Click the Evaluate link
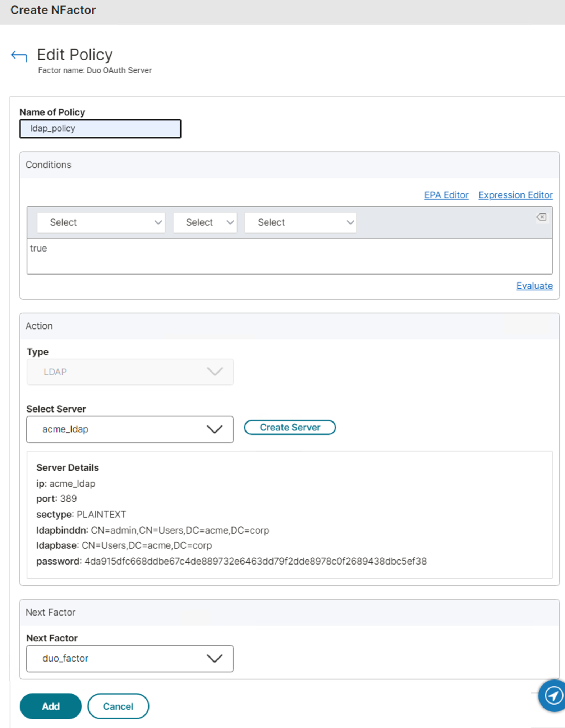This screenshot has height=728, width=565. click(x=534, y=286)
